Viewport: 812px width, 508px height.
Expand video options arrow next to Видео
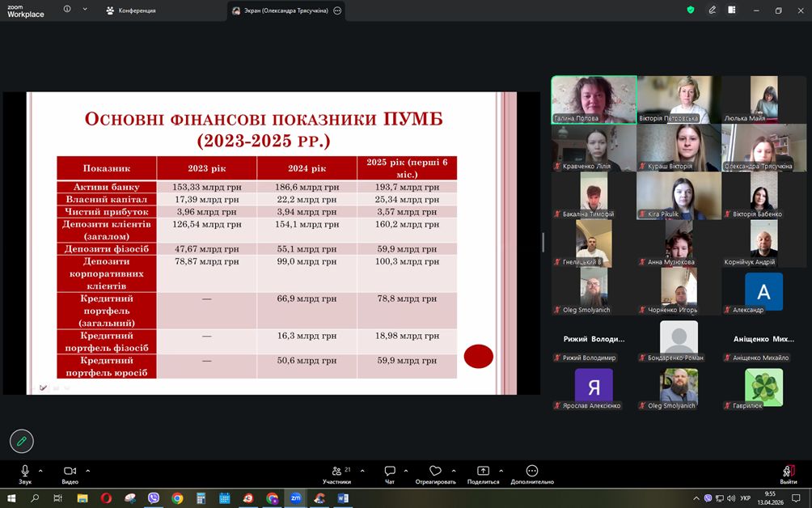87,470
